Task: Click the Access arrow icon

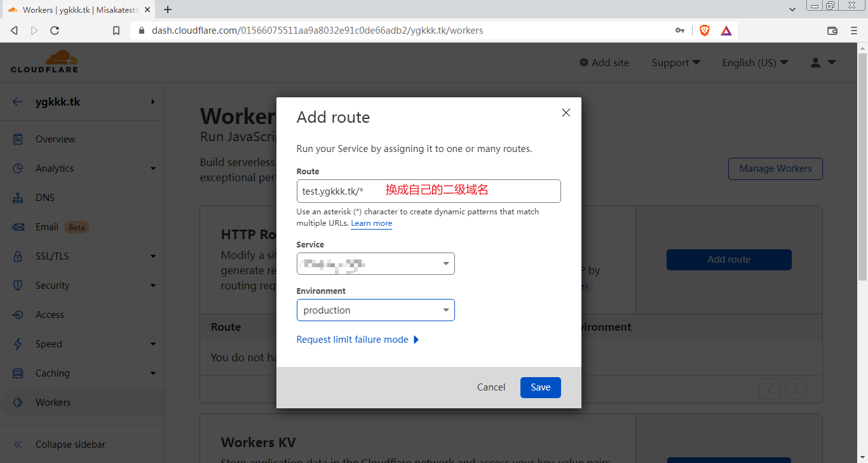Action: click(x=18, y=315)
